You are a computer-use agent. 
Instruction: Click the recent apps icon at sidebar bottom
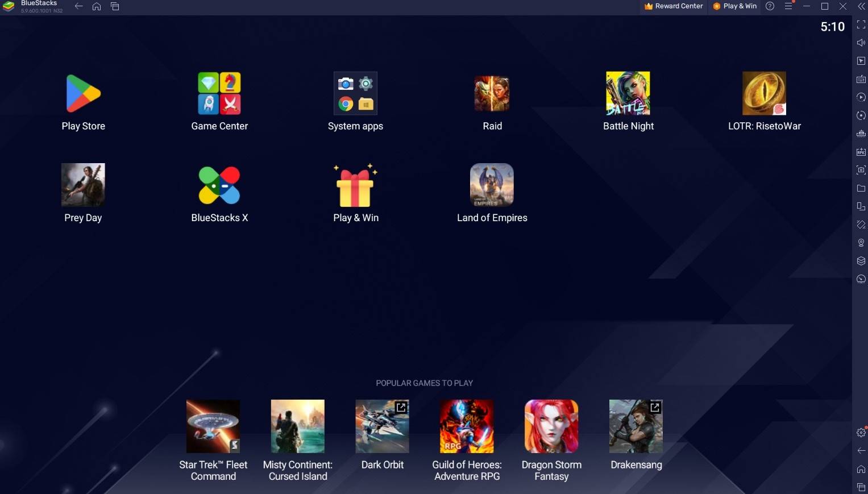(861, 487)
